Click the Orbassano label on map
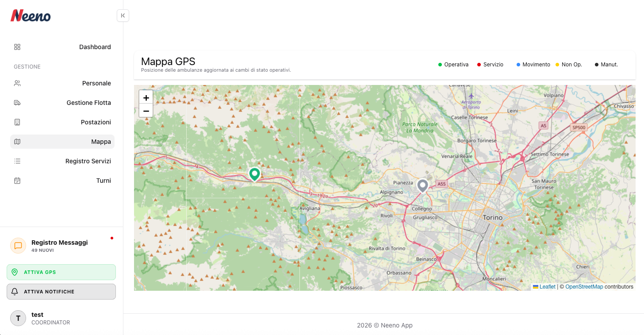This screenshot has width=644, height=335. 399,273
